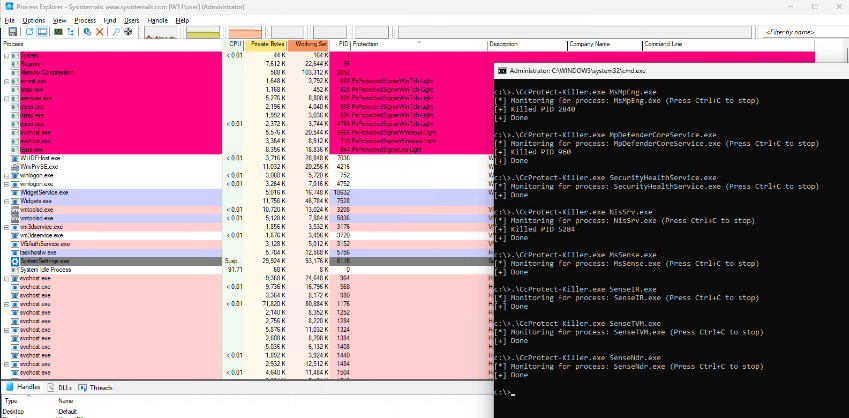
Task: Sort by the PID column header
Action: click(x=341, y=44)
